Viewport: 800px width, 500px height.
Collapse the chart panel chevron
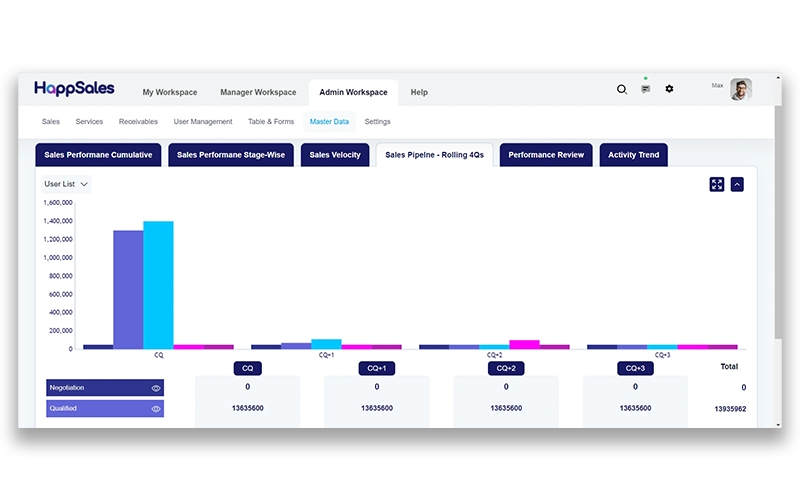pyautogui.click(x=737, y=184)
